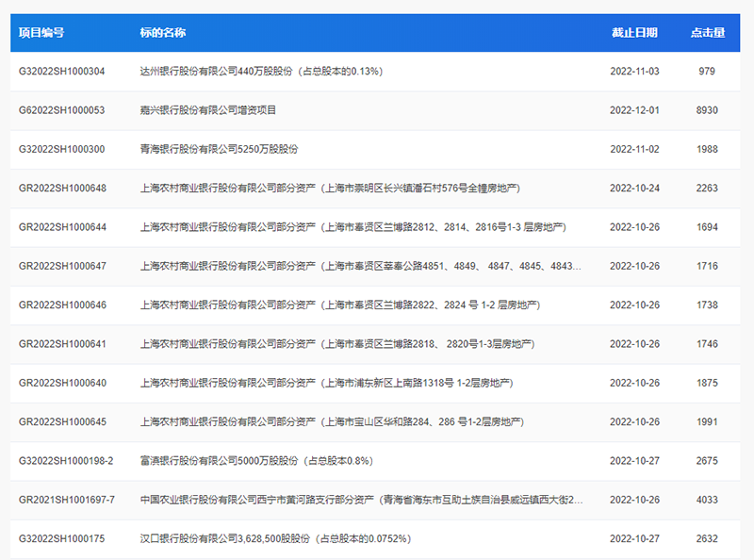The image size is (754, 560).
Task: Click the view count 8930
Action: tap(707, 110)
